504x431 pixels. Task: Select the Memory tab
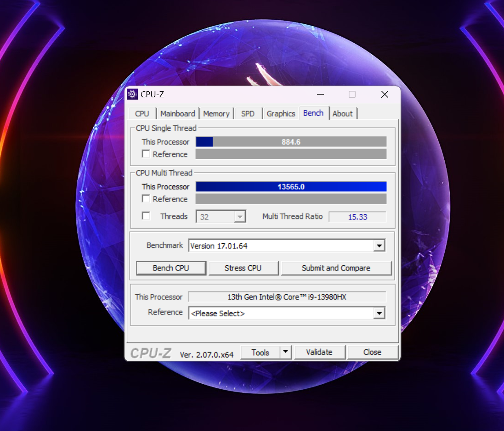point(216,114)
